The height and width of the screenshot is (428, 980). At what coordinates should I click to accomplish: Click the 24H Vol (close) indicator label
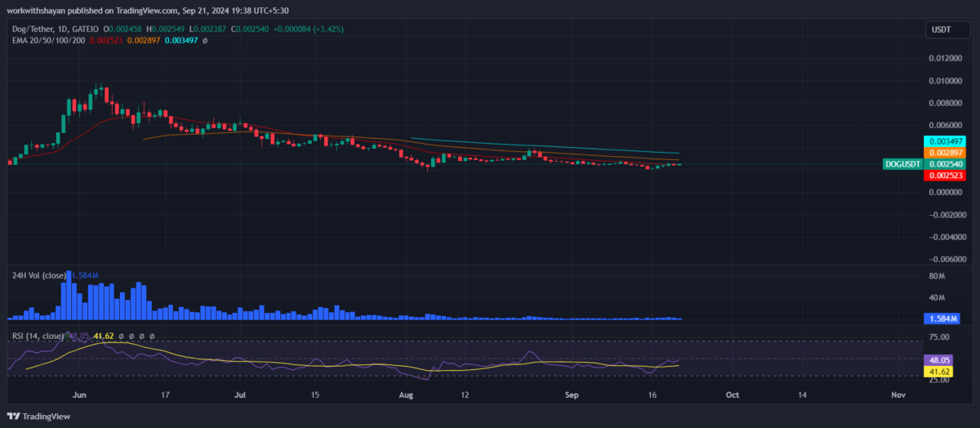click(x=39, y=275)
